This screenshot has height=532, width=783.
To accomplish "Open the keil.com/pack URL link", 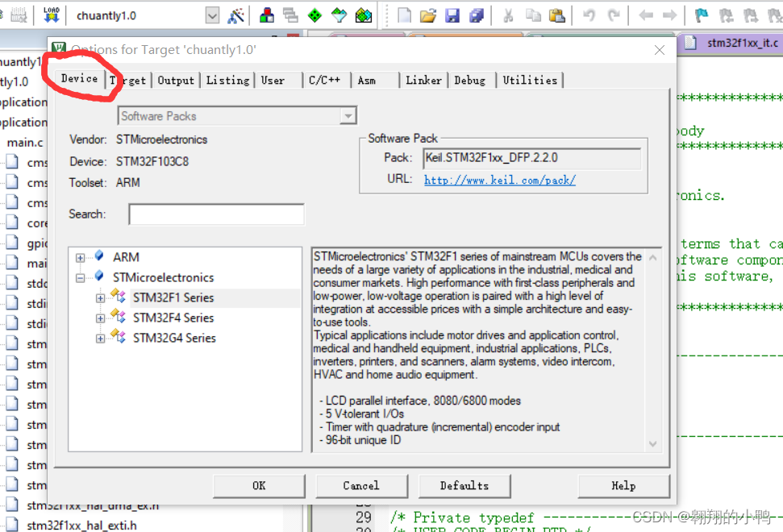I will click(x=500, y=181).
